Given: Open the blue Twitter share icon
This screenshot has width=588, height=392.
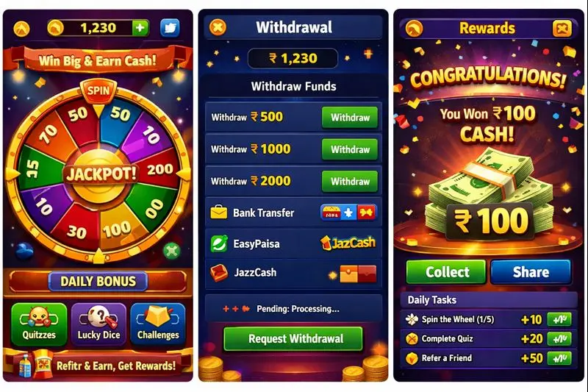Looking at the screenshot, I should pyautogui.click(x=170, y=28).
